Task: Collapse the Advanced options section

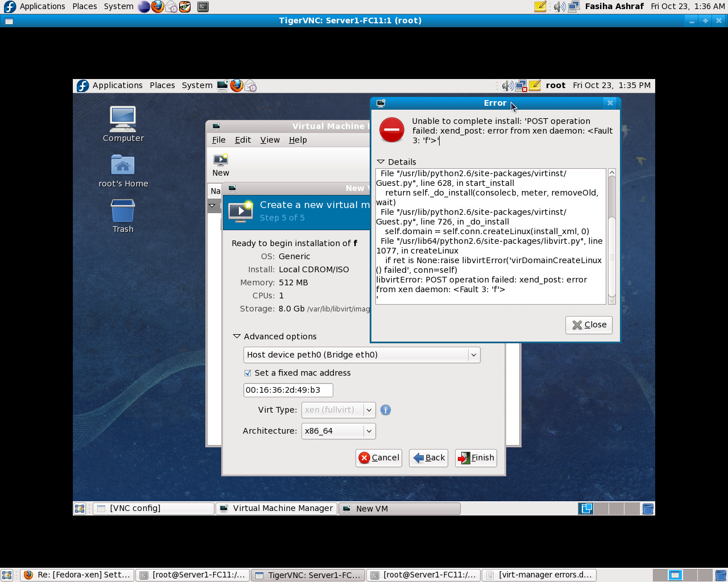Action: (237, 336)
